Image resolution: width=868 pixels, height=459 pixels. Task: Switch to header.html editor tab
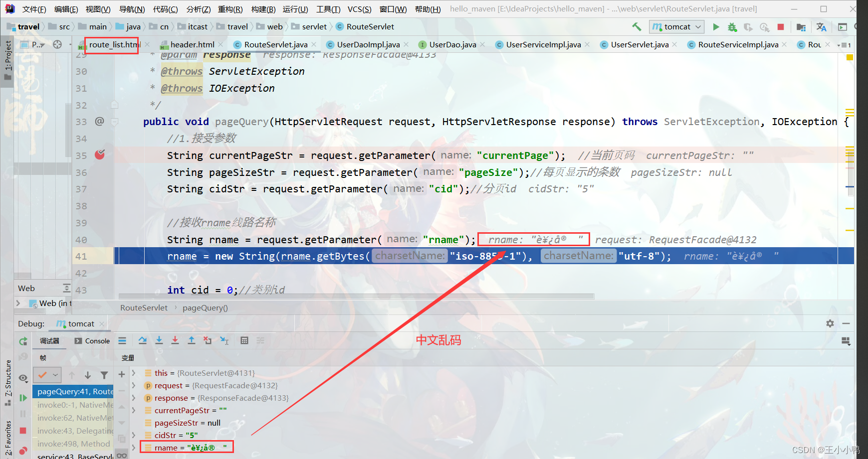coord(192,45)
